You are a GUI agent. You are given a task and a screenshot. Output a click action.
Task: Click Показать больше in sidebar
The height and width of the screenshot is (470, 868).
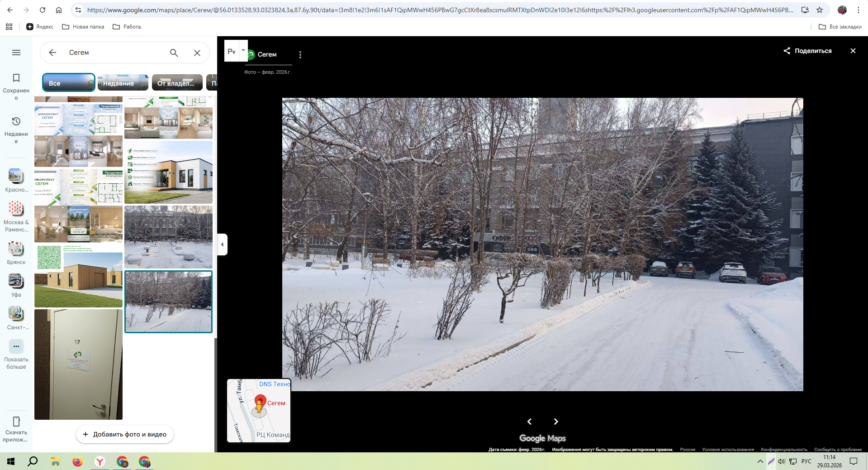(x=16, y=354)
